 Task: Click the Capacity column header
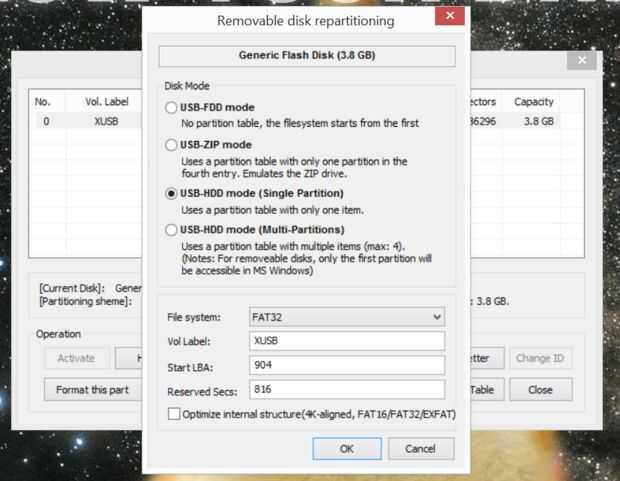[533, 102]
